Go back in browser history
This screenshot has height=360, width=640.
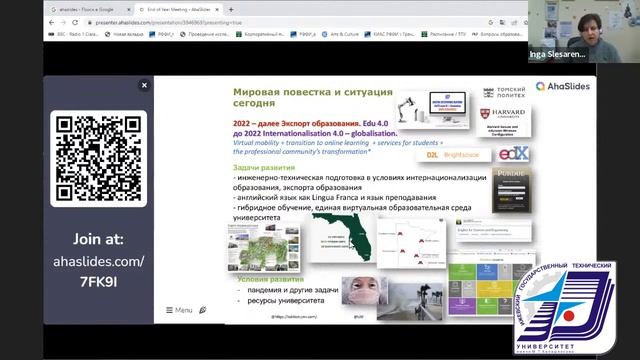(x=51, y=22)
